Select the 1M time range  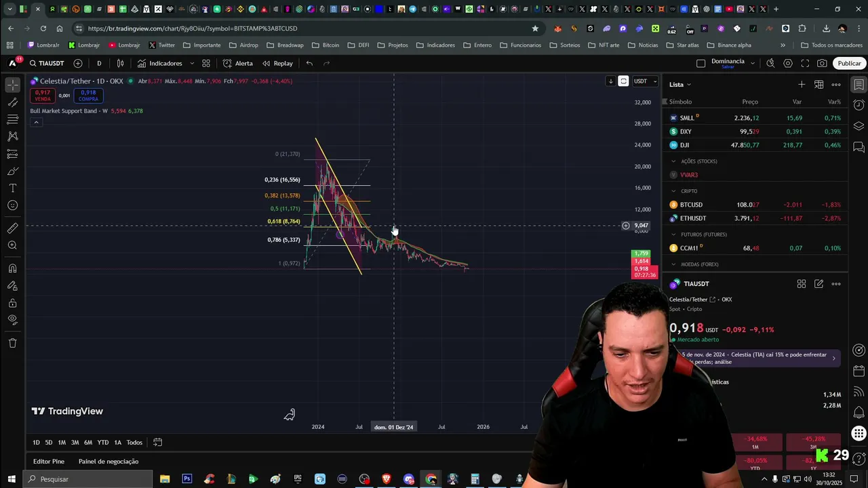click(x=62, y=443)
